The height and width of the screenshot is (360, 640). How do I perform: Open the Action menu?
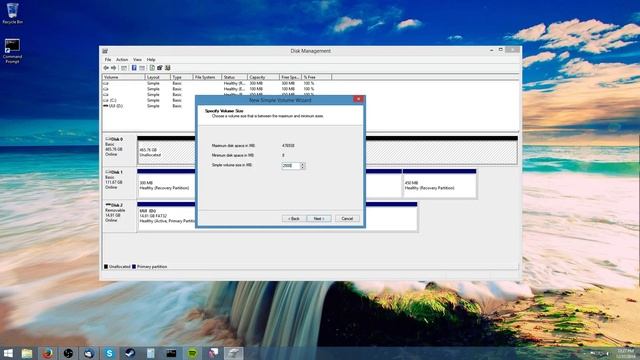(x=122, y=60)
